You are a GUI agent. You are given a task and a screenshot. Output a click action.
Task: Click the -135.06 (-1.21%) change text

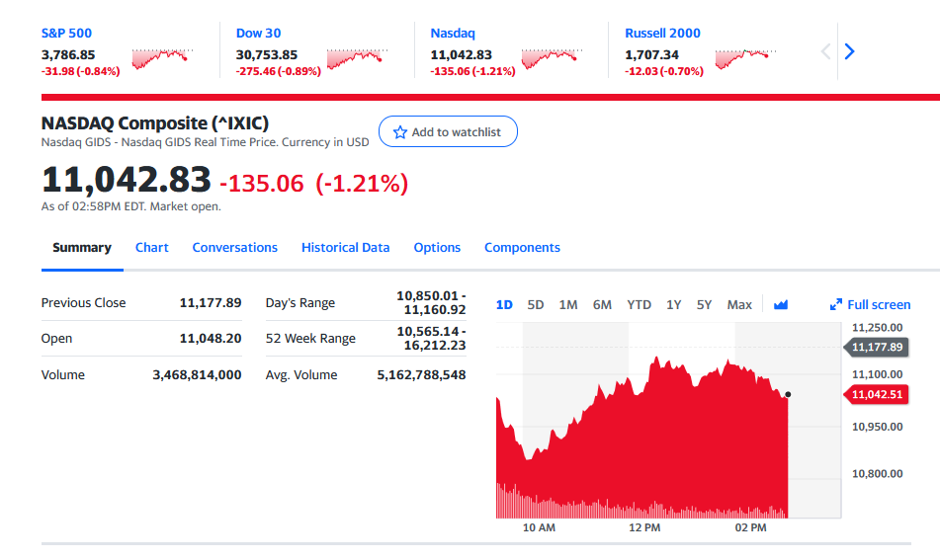(x=313, y=184)
